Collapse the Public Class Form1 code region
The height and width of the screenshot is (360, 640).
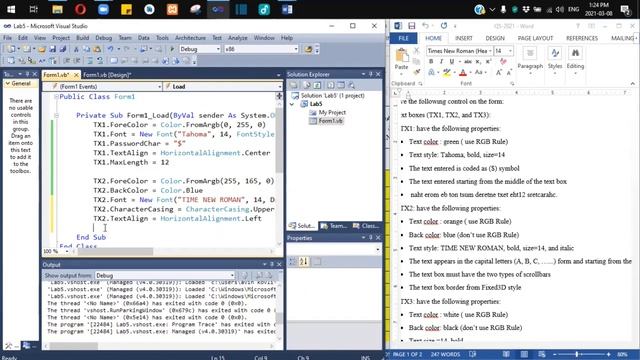[x=56, y=97]
